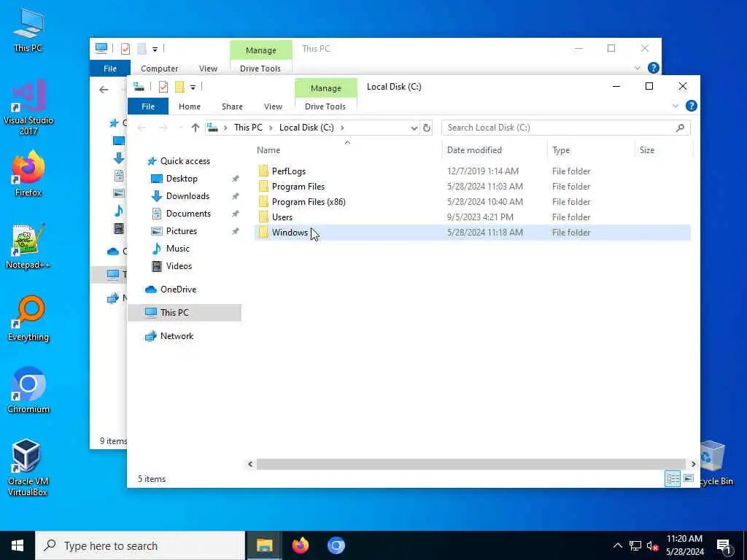Open This PC desktop icon
The image size is (747, 560).
point(28,30)
